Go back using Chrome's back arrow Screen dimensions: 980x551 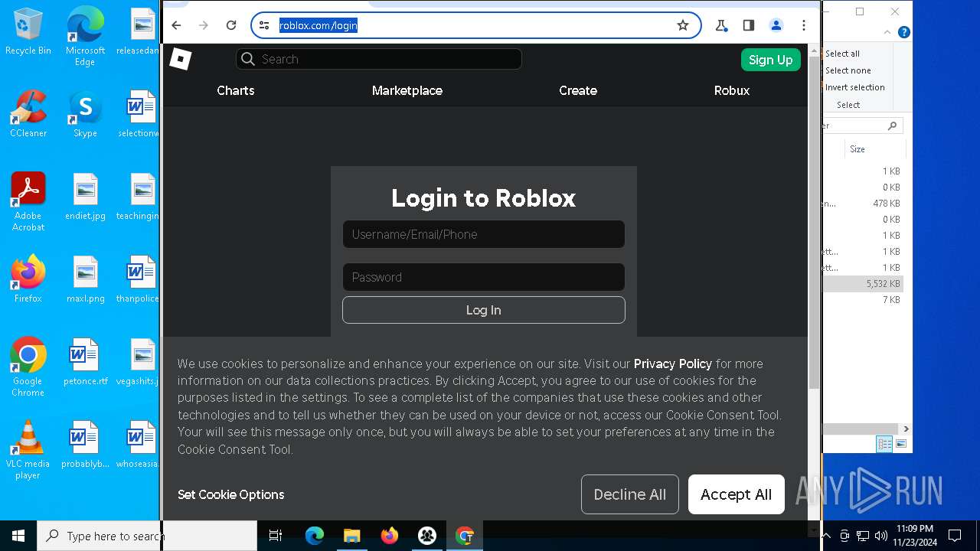point(176,25)
